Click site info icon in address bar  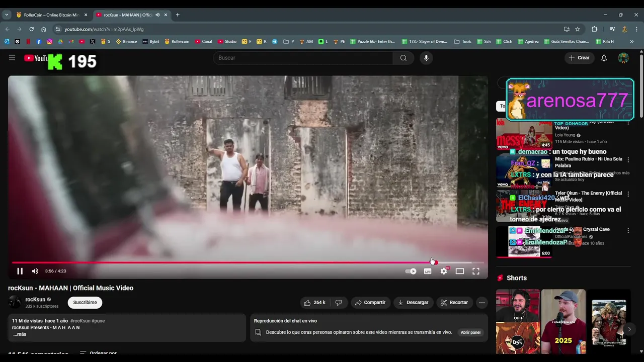pyautogui.click(x=58, y=29)
